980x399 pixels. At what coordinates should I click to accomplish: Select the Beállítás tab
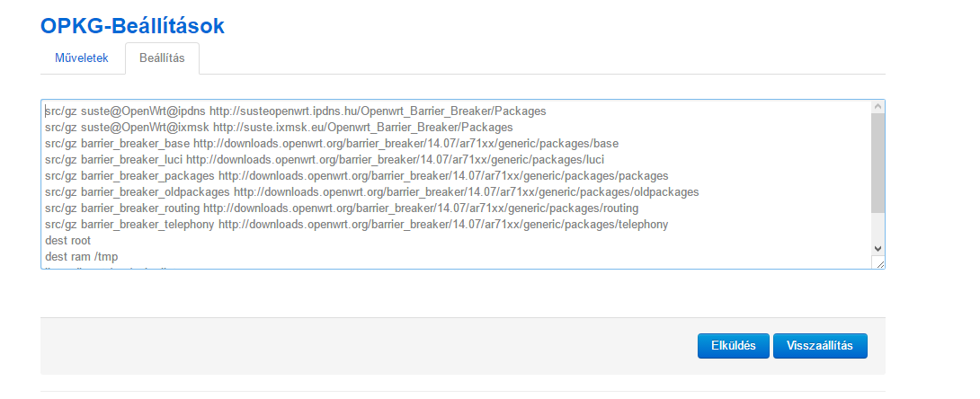tap(162, 58)
